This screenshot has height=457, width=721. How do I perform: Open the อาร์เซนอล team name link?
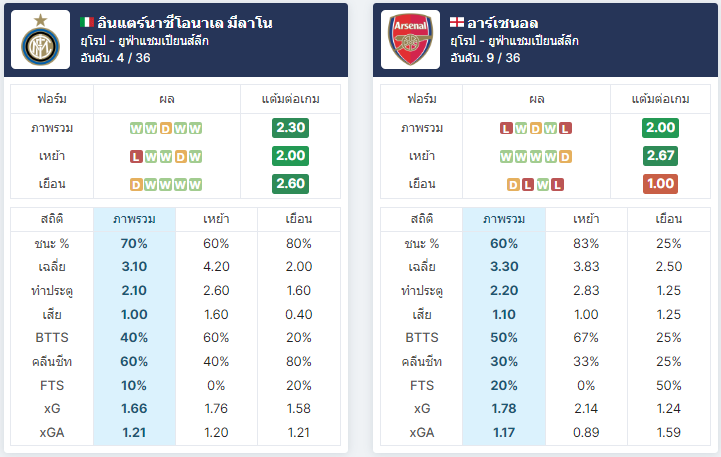coord(503,23)
